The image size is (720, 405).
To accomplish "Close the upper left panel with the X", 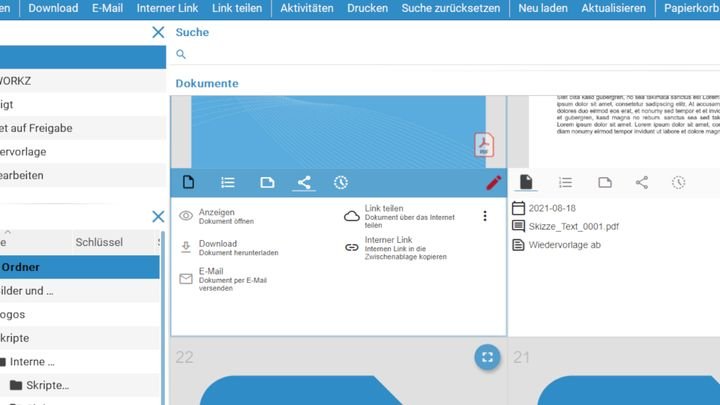I will 158,32.
